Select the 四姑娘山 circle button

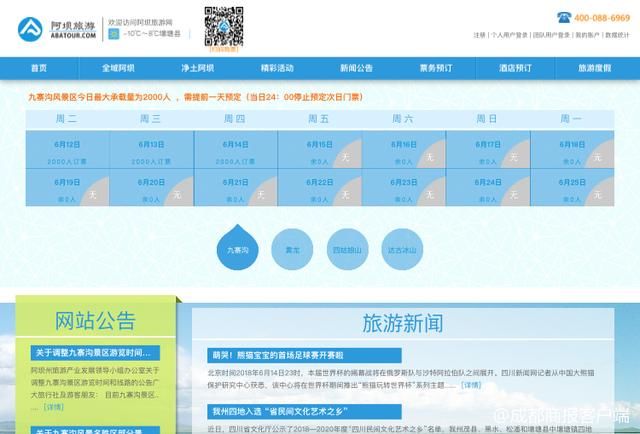347,249
